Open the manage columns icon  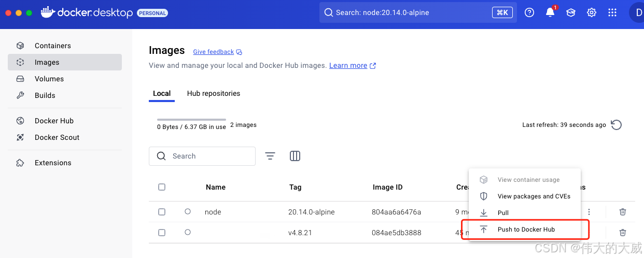[x=295, y=156]
